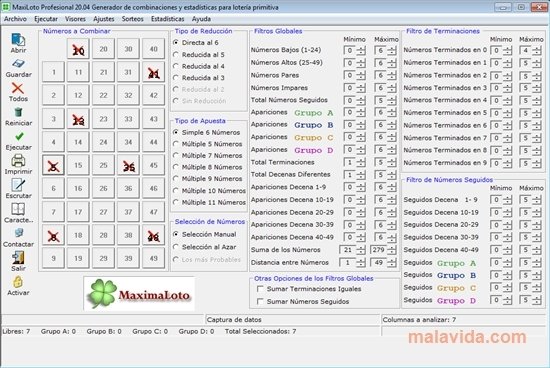Click the Imprimir printer icon
Screen dimensions: 550x368
[x=18, y=160]
